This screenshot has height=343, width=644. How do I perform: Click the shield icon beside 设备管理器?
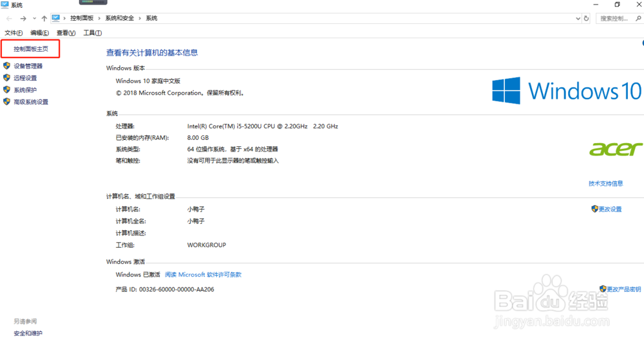[6, 66]
